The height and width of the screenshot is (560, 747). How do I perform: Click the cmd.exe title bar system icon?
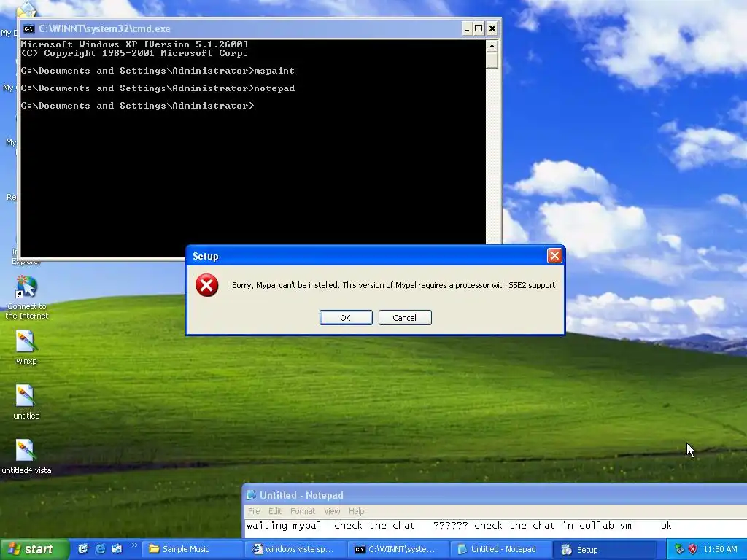point(28,28)
